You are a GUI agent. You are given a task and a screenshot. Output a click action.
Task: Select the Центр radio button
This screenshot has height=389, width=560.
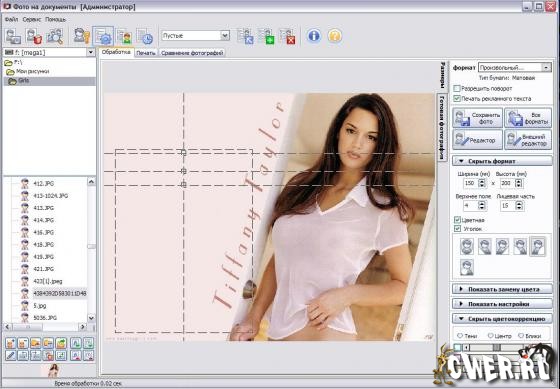pos(490,336)
